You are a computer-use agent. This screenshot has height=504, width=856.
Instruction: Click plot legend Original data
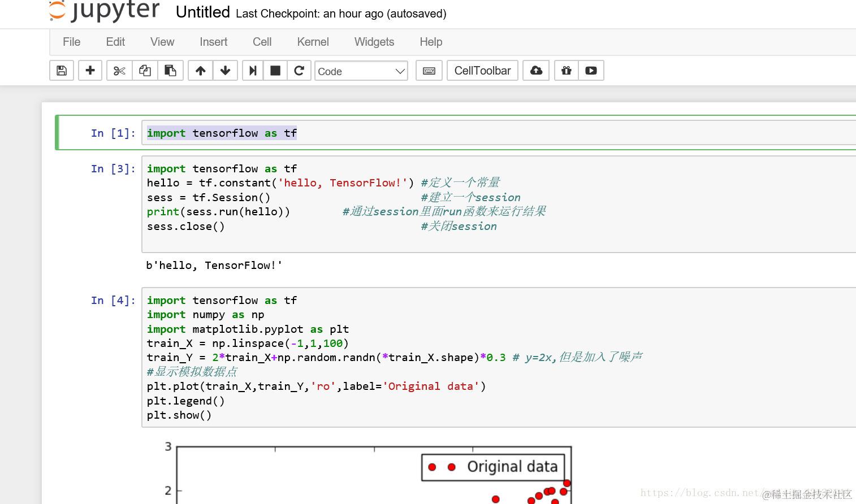pyautogui.click(x=493, y=467)
